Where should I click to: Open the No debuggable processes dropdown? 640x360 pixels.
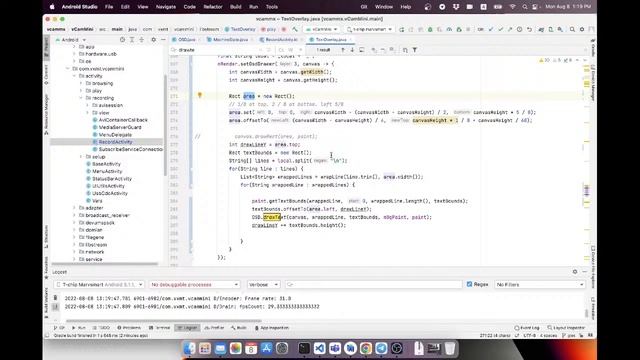[x=195, y=284]
